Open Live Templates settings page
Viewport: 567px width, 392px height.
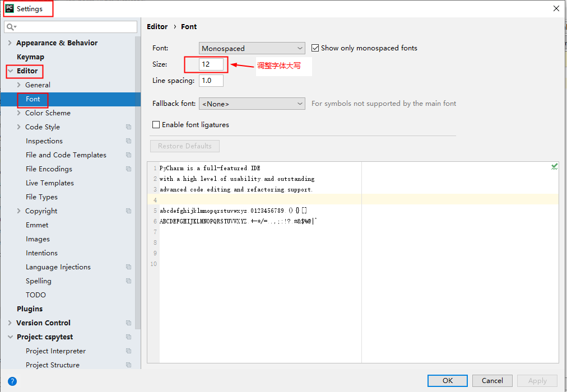pos(49,183)
